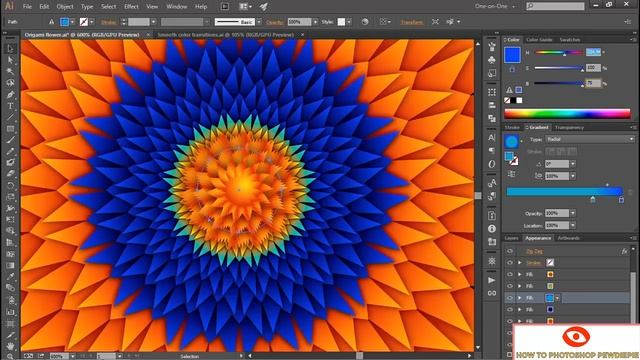Switch to the Swatches tab
The image size is (640, 360).
coord(569,40)
